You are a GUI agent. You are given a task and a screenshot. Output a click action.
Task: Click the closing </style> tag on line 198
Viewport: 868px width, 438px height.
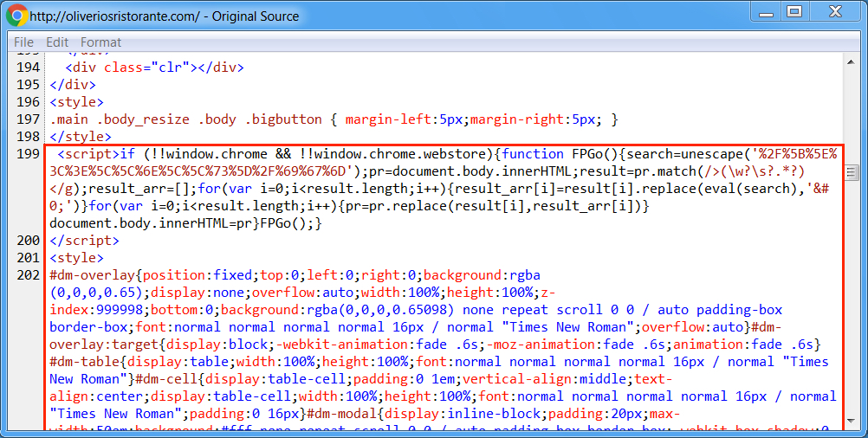click(81, 137)
